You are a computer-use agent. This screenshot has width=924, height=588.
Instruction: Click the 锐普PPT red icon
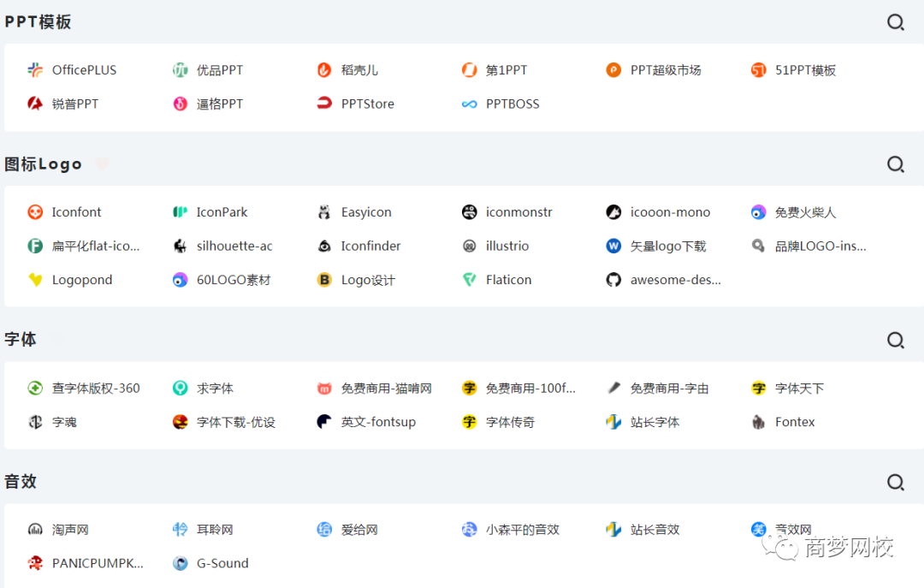tap(35, 104)
